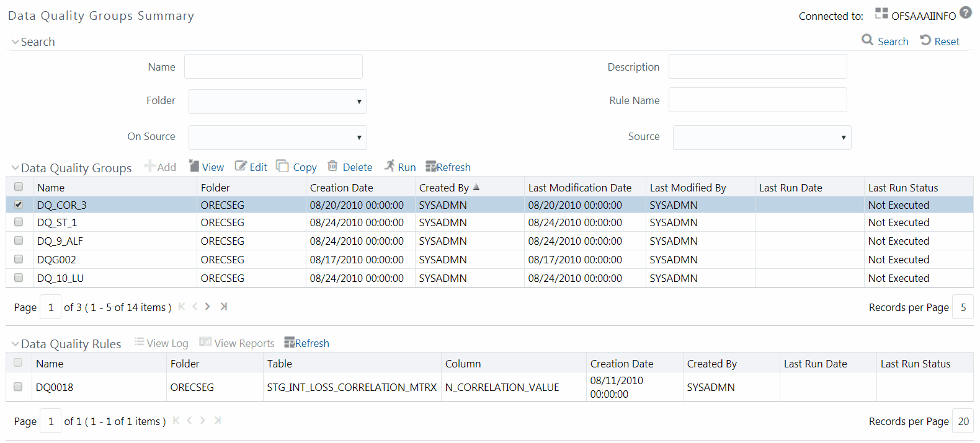Image resolution: width=980 pixels, height=443 pixels.
Task: Sort ascending by Created By arrow
Action: pos(476,186)
